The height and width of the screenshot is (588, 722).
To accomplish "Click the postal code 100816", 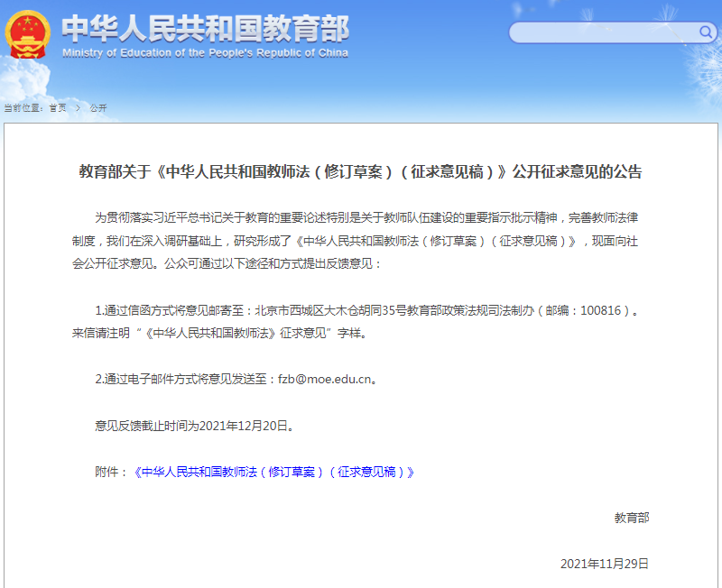I will 600,310.
